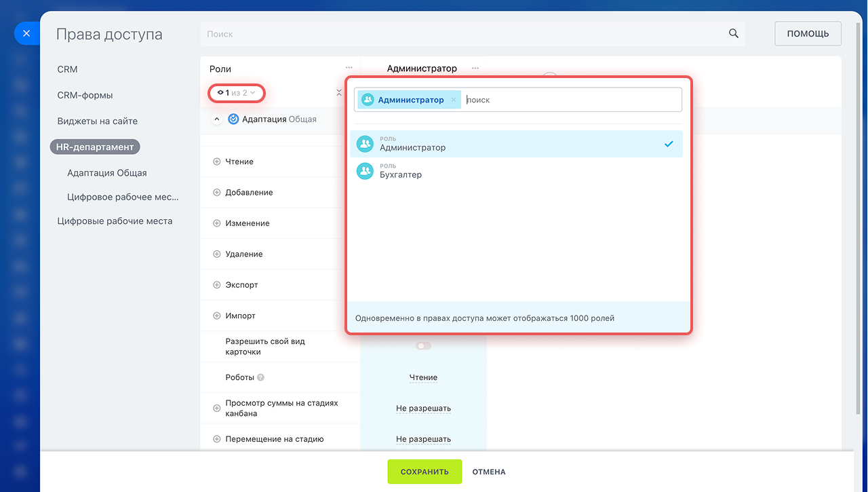Open the 1 из 2 roles view dropdown
The height and width of the screenshot is (492, 868).
pyautogui.click(x=236, y=92)
